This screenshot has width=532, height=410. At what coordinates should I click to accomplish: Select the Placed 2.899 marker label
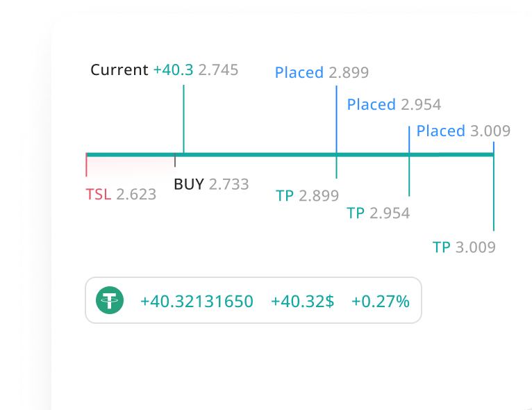coord(322,72)
